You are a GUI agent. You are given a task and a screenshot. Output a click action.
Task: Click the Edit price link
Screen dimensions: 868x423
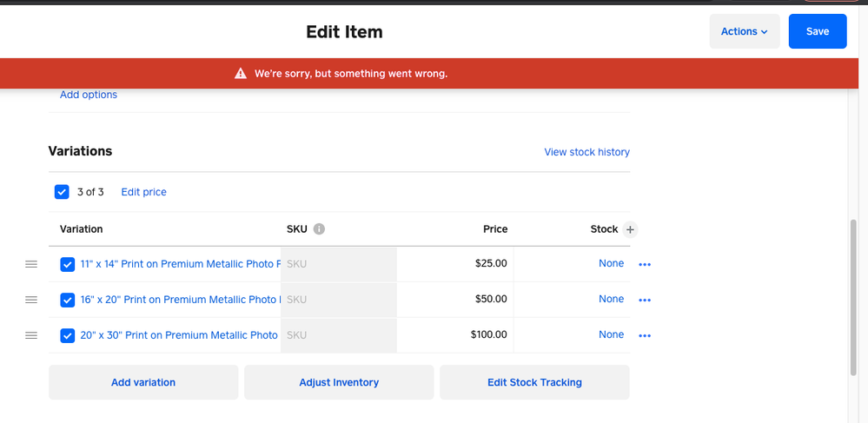click(x=143, y=192)
